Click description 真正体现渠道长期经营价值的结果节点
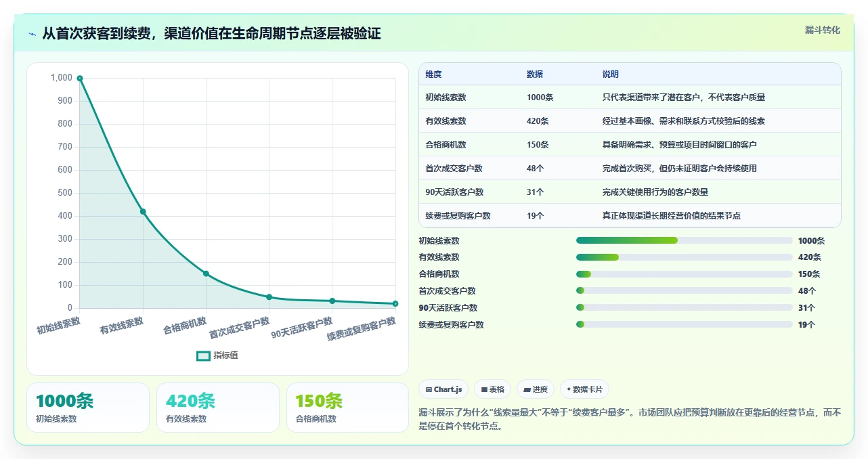This screenshot has height=459, width=868. click(x=672, y=216)
